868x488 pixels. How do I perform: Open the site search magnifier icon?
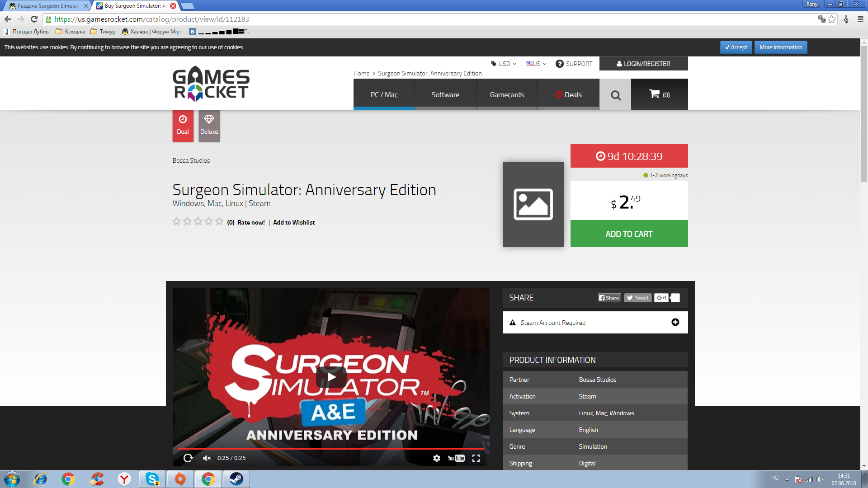(615, 95)
